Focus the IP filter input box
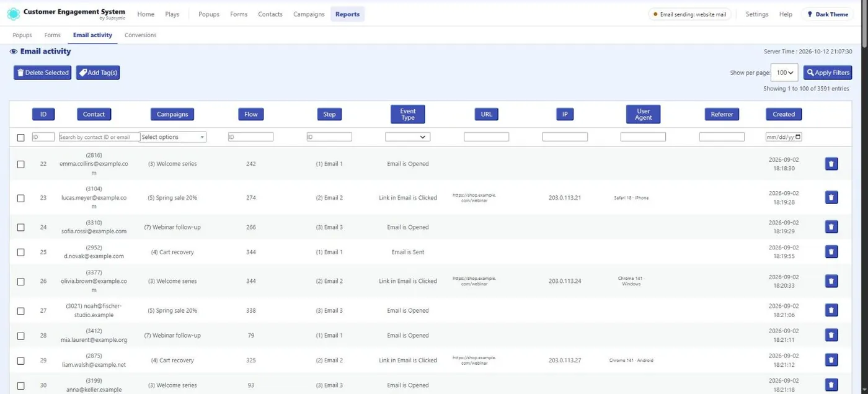Image resolution: width=868 pixels, height=394 pixels. pos(565,137)
